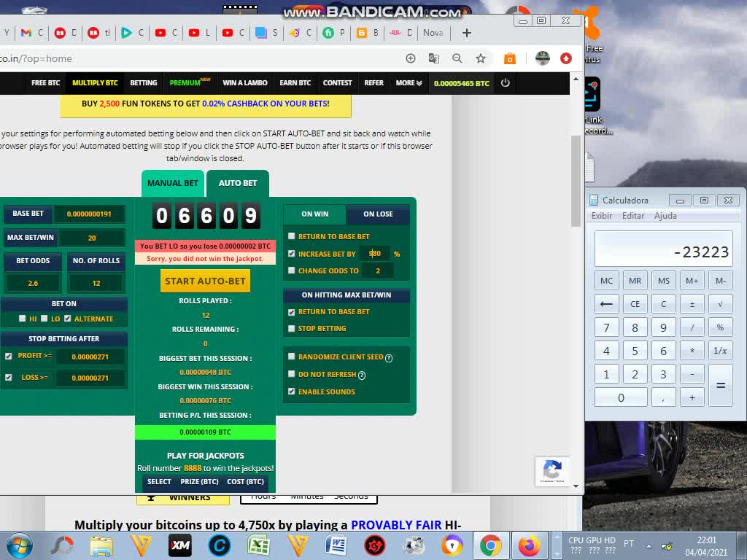Click the browser address bar URL
747x560 pixels.
click(x=36, y=58)
